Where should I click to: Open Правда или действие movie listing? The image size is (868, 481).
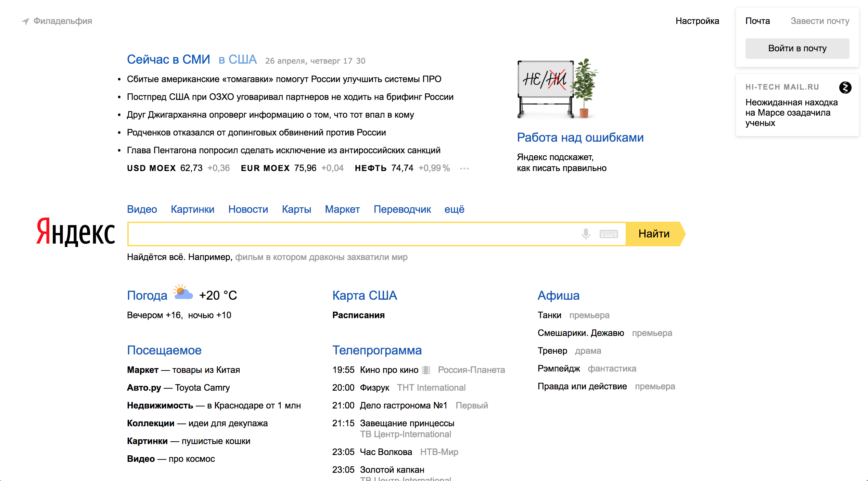tap(582, 386)
